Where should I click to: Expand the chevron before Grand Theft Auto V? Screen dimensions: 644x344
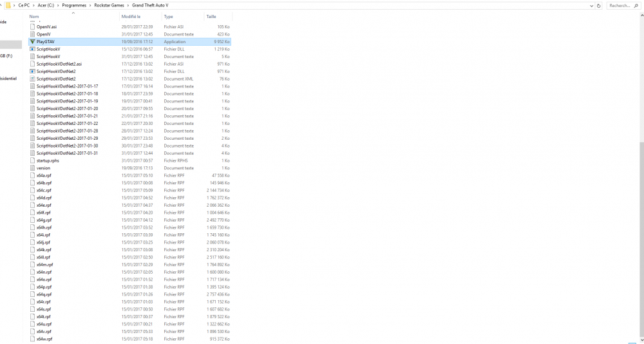128,5
